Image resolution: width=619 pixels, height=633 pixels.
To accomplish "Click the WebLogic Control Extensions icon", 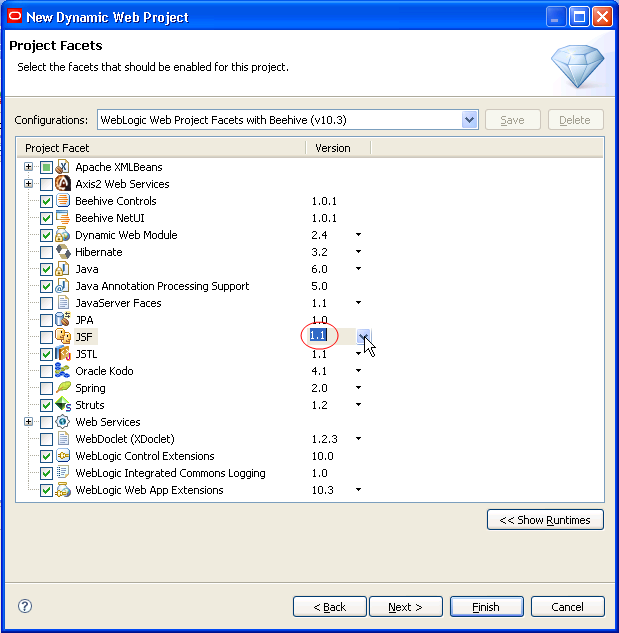I will pyautogui.click(x=63, y=456).
